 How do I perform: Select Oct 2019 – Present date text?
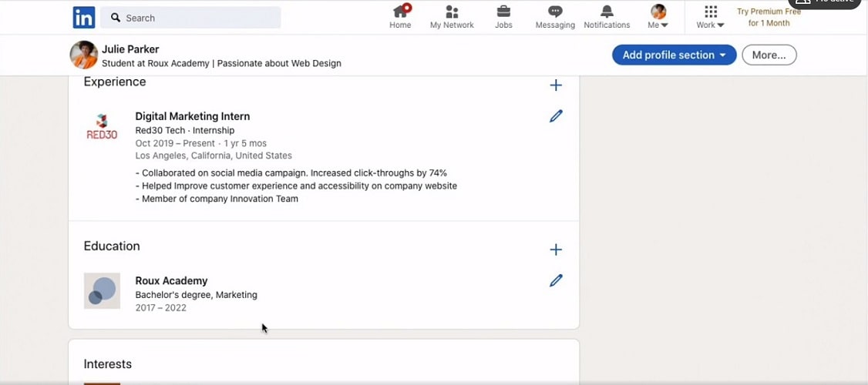pyautogui.click(x=175, y=143)
